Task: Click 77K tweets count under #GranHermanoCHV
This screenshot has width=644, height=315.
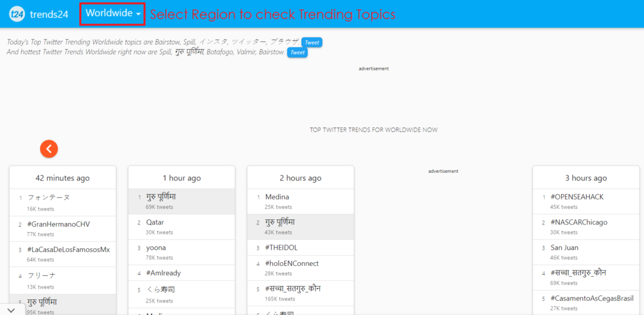Action: pyautogui.click(x=41, y=234)
